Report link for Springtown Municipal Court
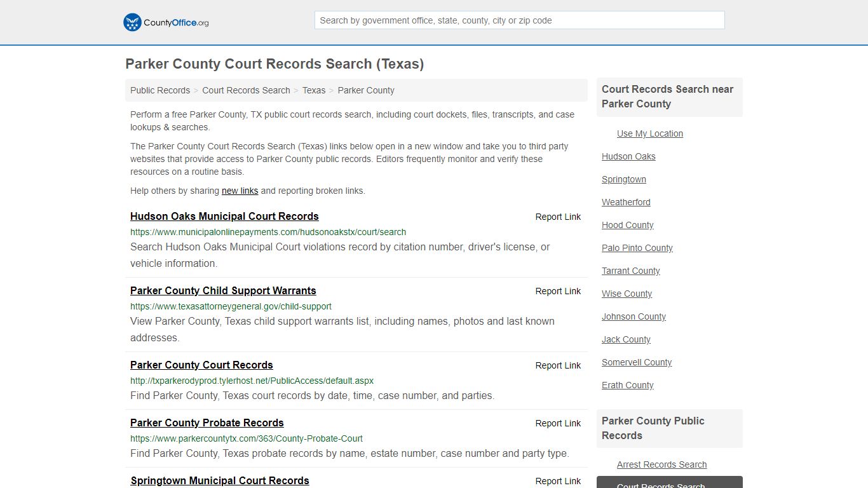Viewport: 868px width, 488px height. (558, 481)
